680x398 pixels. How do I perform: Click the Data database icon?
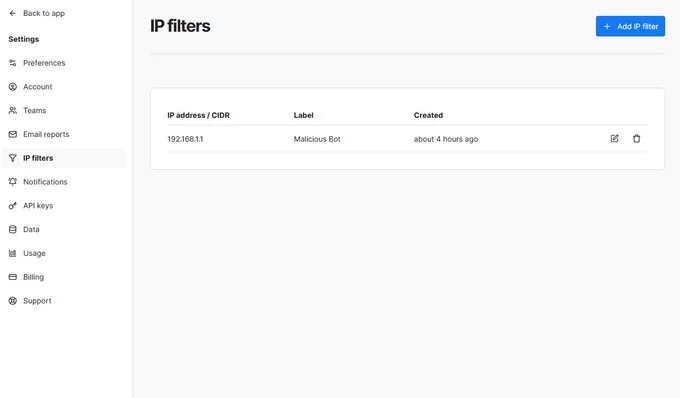tap(13, 229)
